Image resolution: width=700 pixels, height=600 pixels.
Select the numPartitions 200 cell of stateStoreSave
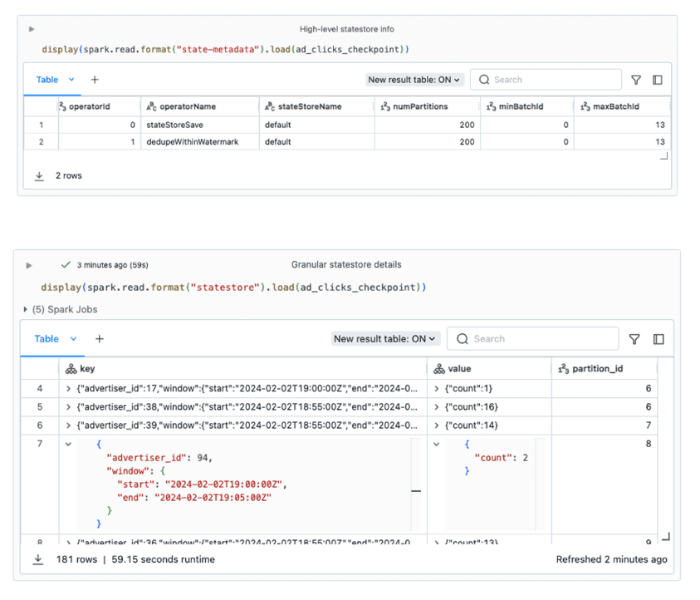tap(428, 125)
